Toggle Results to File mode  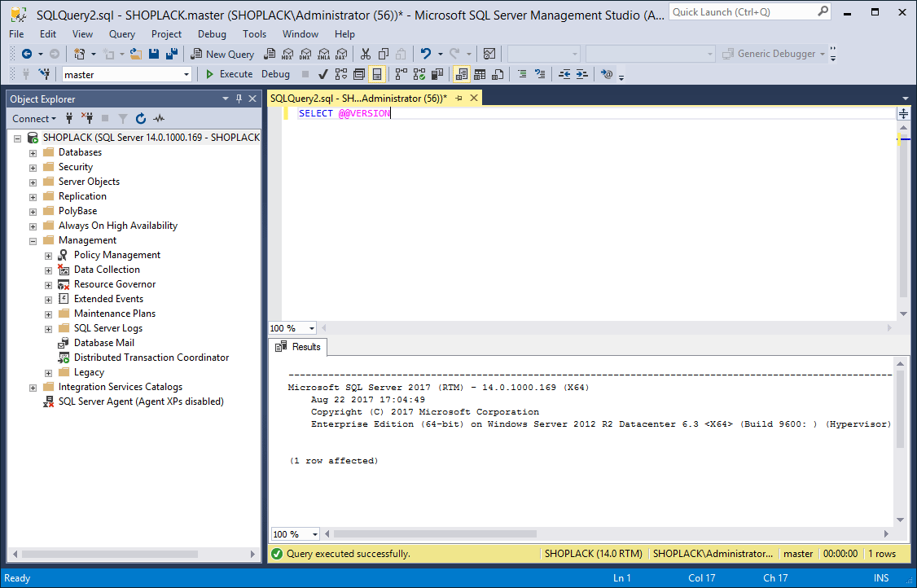click(x=498, y=74)
